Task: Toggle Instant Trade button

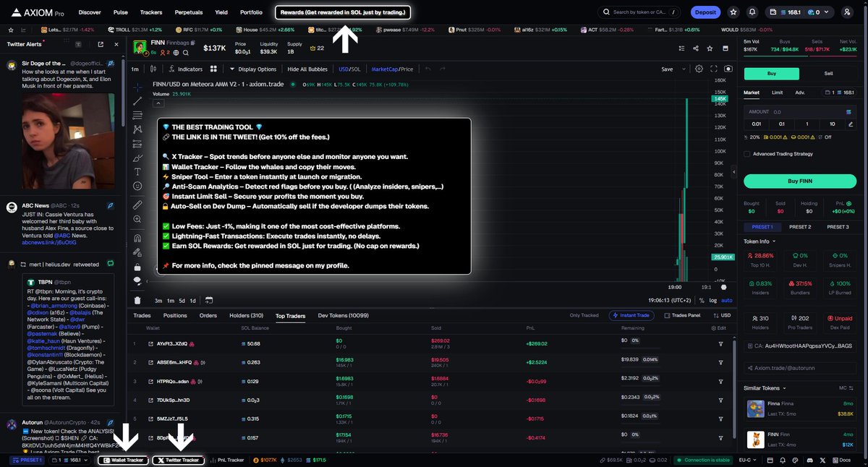Action: tap(632, 316)
